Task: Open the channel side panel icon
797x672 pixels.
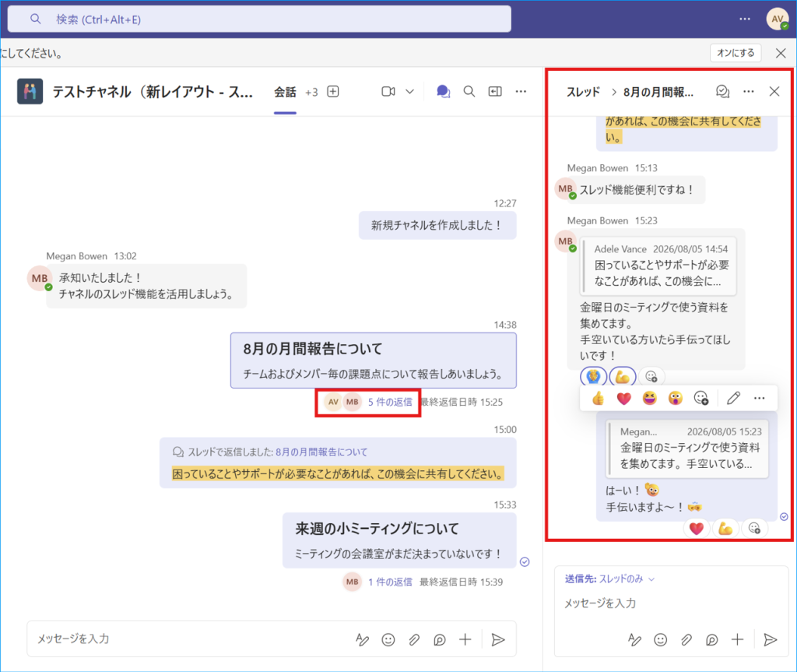Action: click(495, 92)
